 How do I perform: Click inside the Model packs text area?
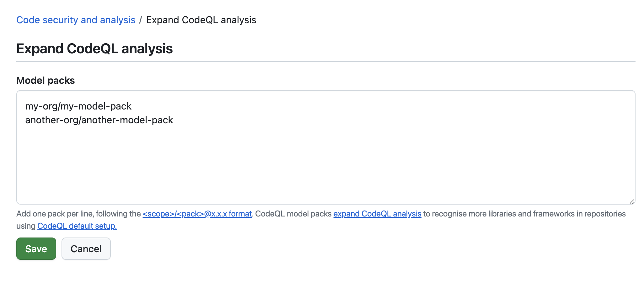coord(314,151)
